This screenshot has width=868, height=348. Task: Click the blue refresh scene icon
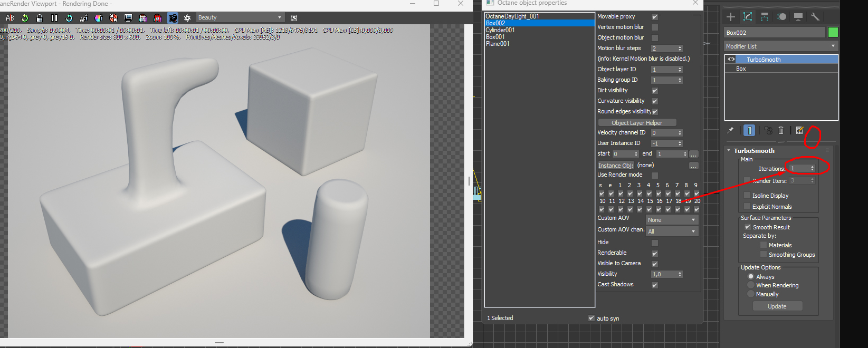pyautogui.click(x=69, y=18)
